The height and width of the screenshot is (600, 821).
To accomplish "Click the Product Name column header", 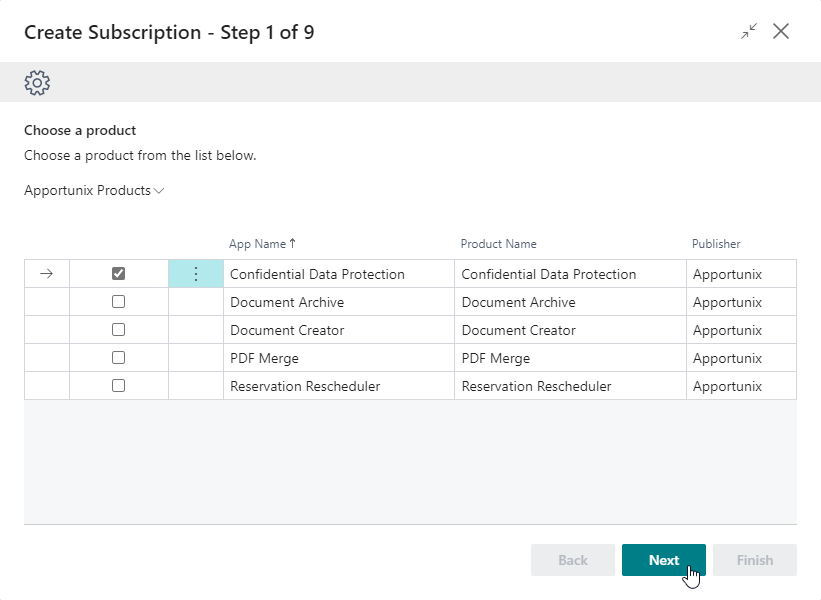I will pyautogui.click(x=498, y=244).
